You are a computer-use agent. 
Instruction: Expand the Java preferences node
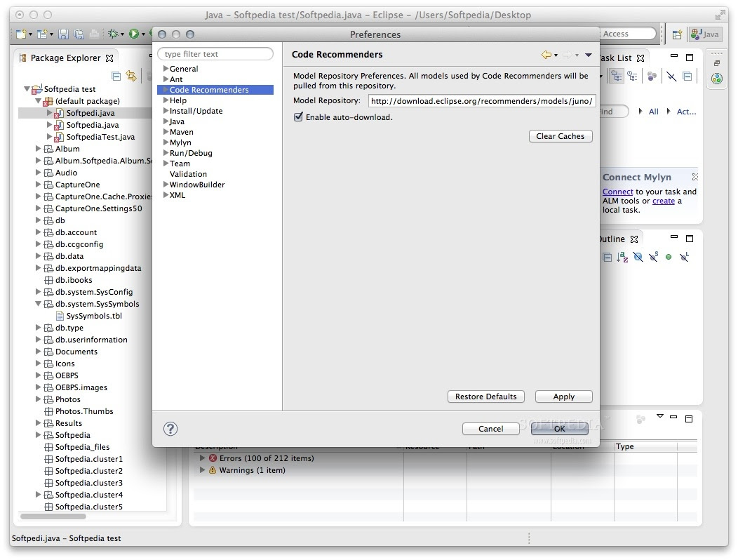click(166, 121)
